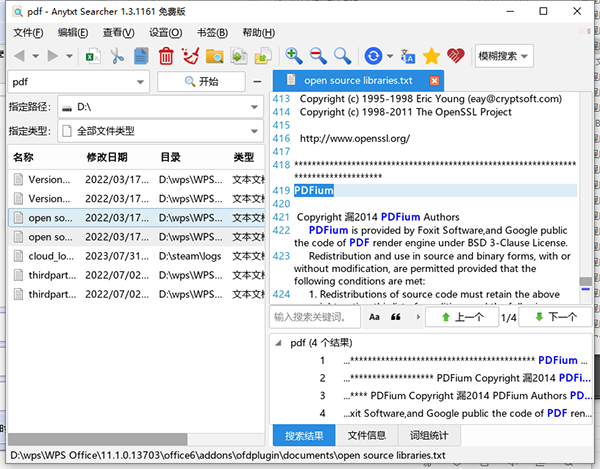
Task: Click the translate language icon
Action: (407, 56)
